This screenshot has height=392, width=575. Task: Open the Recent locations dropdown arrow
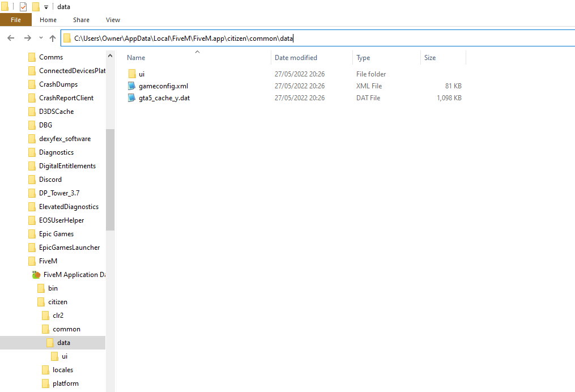[41, 38]
